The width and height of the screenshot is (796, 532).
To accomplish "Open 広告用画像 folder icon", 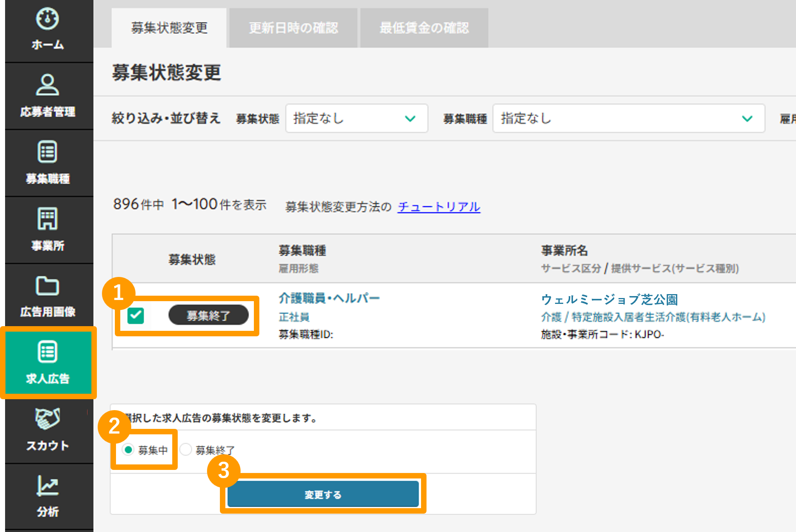I will (47, 286).
